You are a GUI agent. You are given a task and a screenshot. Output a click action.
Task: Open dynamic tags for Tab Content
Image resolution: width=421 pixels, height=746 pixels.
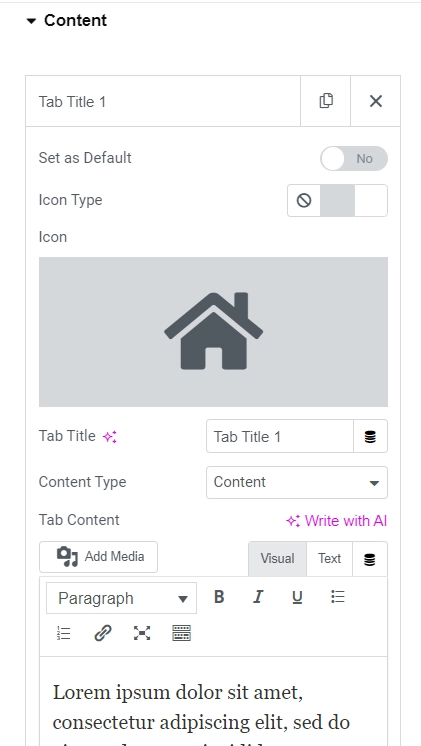tap(370, 560)
